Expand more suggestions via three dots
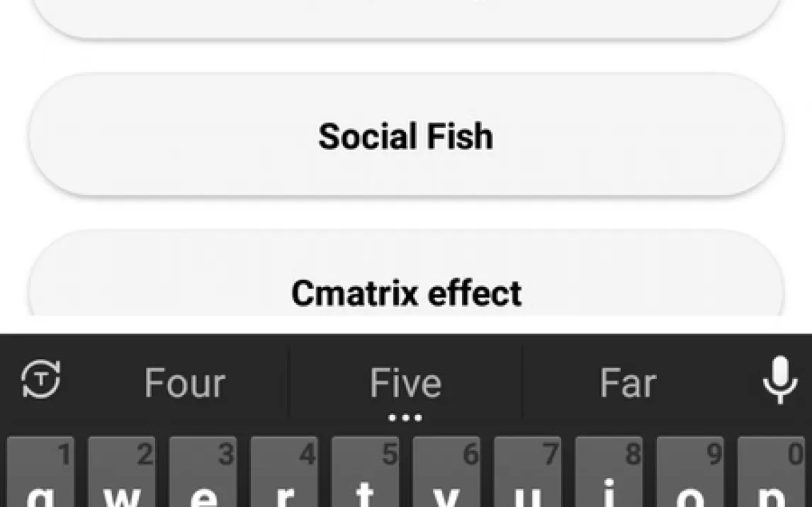Screen dimensions: 812x507 [x=405, y=418]
